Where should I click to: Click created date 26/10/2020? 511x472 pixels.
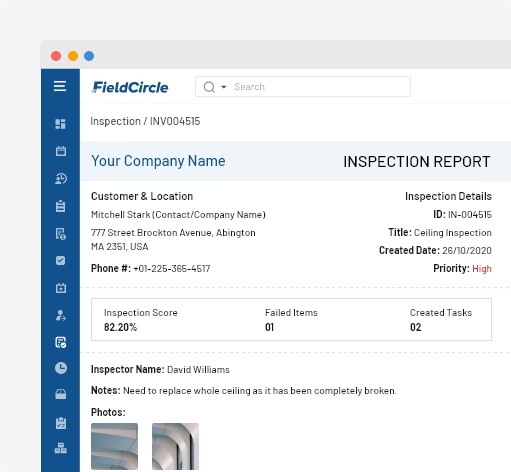coord(467,251)
